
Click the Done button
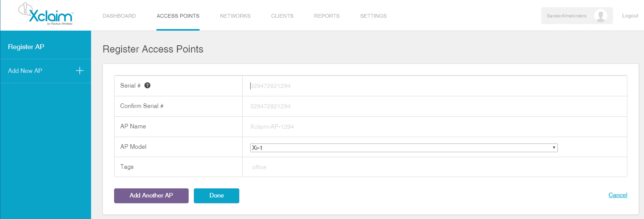point(217,196)
